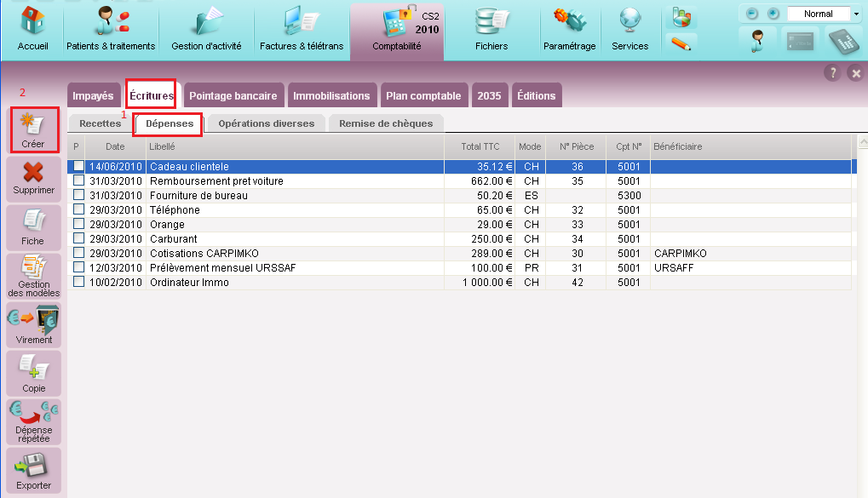This screenshot has height=498, width=868.
Task: Open the Patients & traitements module
Action: tap(111, 29)
